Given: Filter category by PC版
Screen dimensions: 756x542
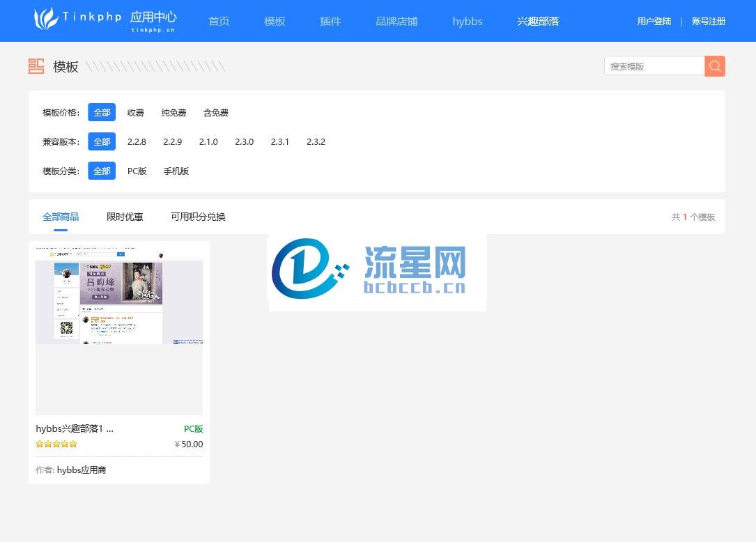Looking at the screenshot, I should [137, 171].
